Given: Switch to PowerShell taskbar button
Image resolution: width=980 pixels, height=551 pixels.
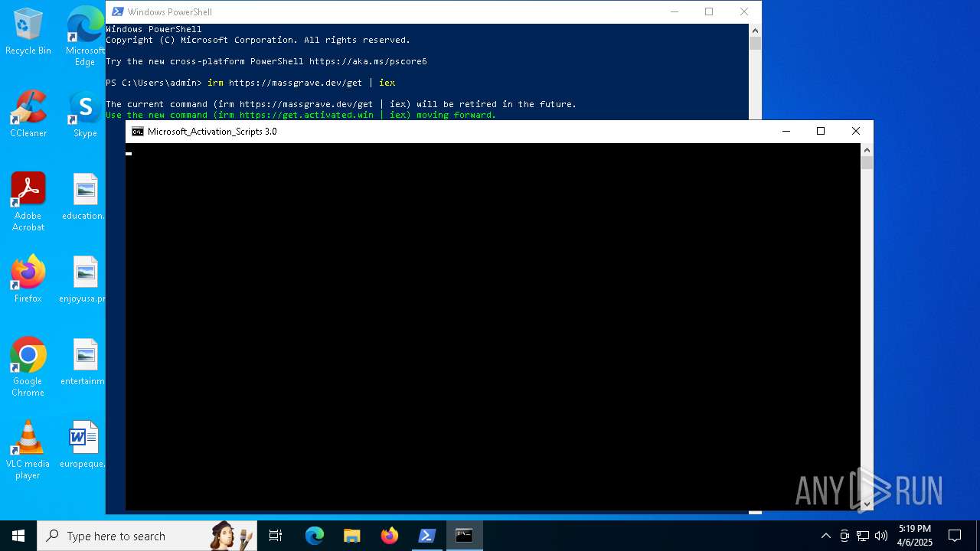Looking at the screenshot, I should click(x=426, y=536).
